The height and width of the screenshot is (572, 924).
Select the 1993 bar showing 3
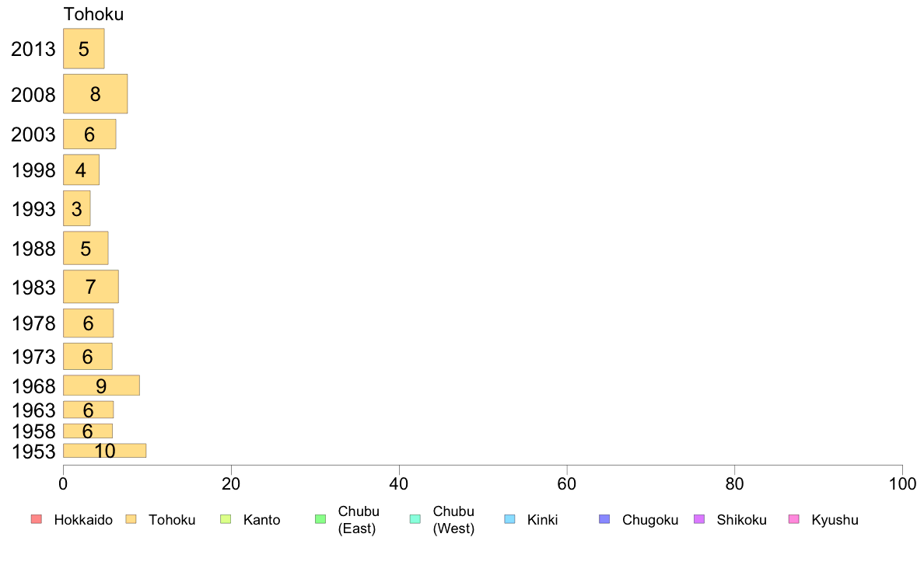click(x=76, y=208)
